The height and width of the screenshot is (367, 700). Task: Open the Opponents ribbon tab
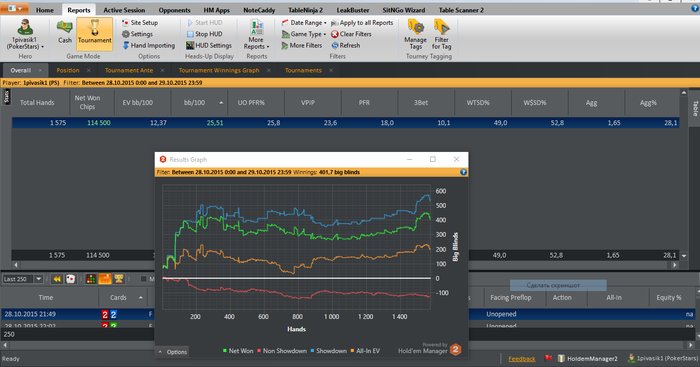coord(174,10)
